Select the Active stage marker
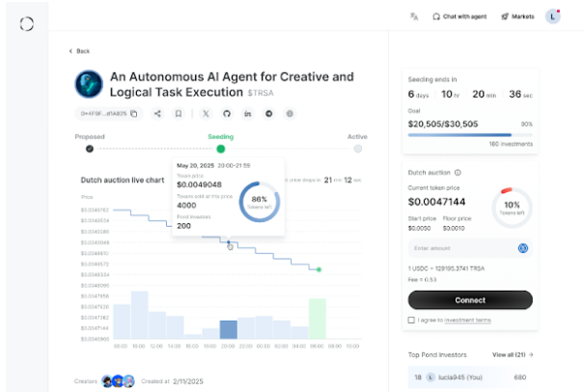This screenshot has width=584, height=392. coord(357,149)
